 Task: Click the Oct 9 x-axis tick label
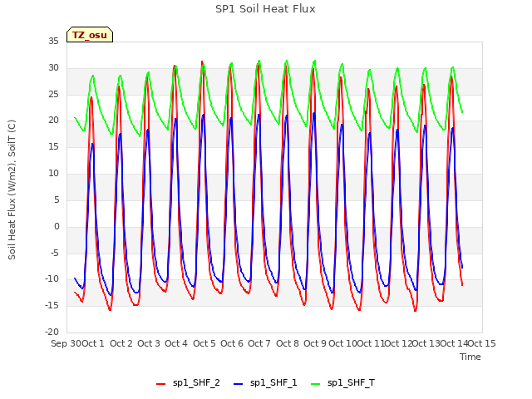[x=315, y=343]
